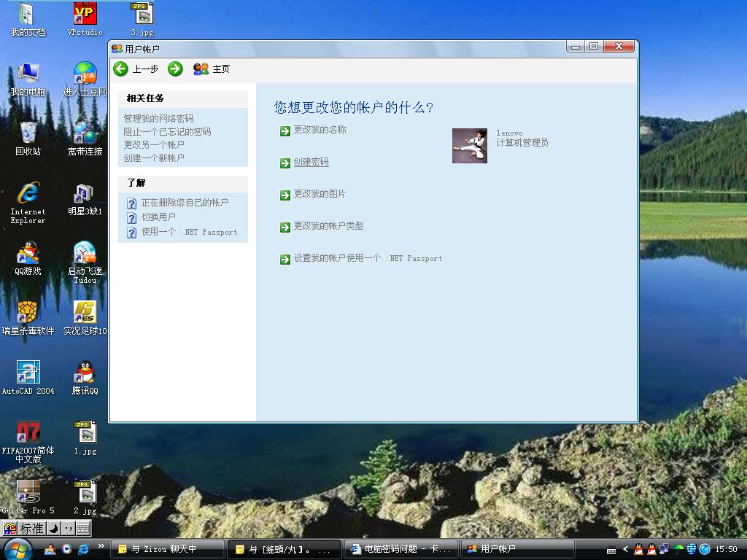Click the Windows Start button
Screen dimensions: 747x560
point(18,548)
